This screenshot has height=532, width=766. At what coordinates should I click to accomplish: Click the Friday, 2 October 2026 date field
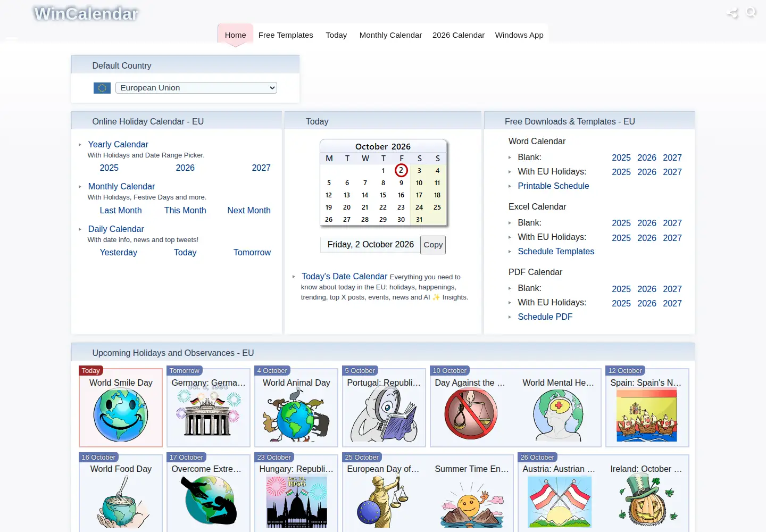click(370, 244)
